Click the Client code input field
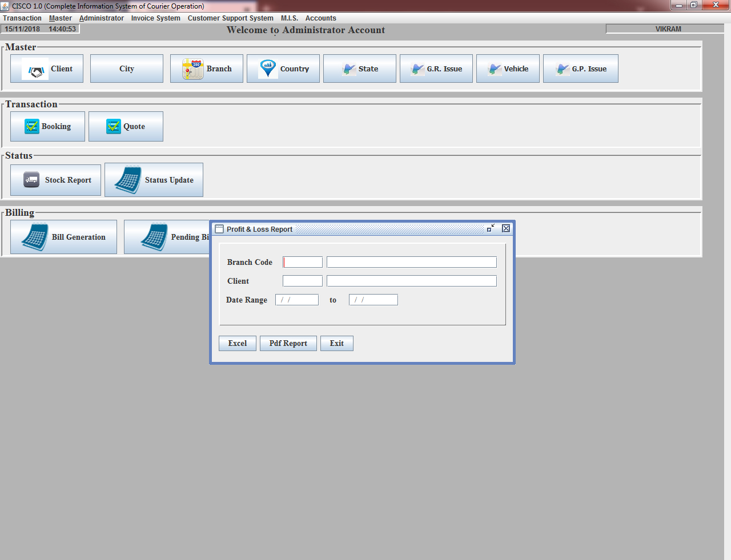 pos(303,281)
